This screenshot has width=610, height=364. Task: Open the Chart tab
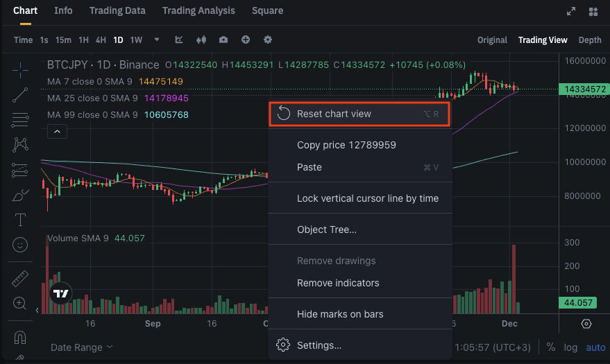[25, 10]
